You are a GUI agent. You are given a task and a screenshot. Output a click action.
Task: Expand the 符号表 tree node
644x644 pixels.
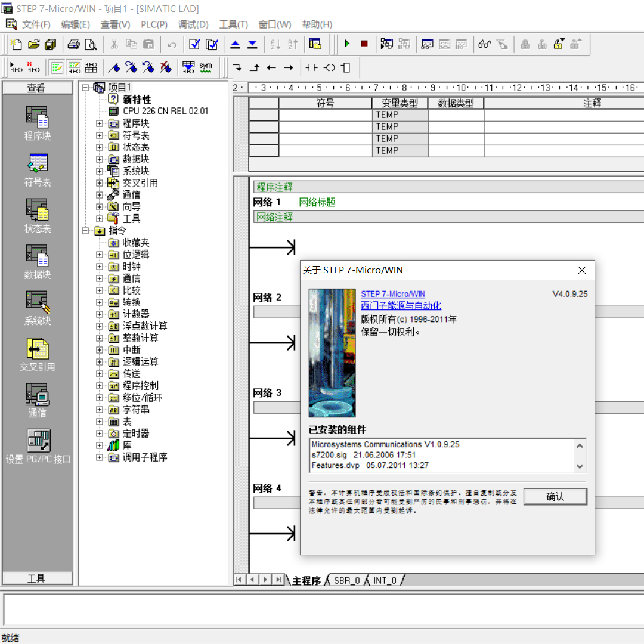[x=100, y=135]
